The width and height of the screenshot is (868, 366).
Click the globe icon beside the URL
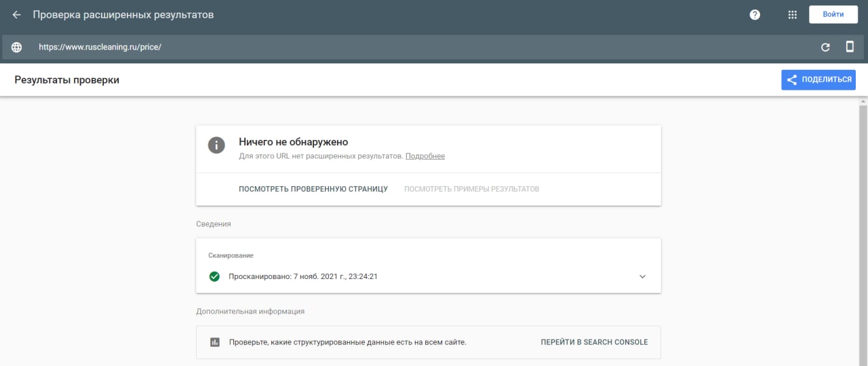pyautogui.click(x=17, y=48)
